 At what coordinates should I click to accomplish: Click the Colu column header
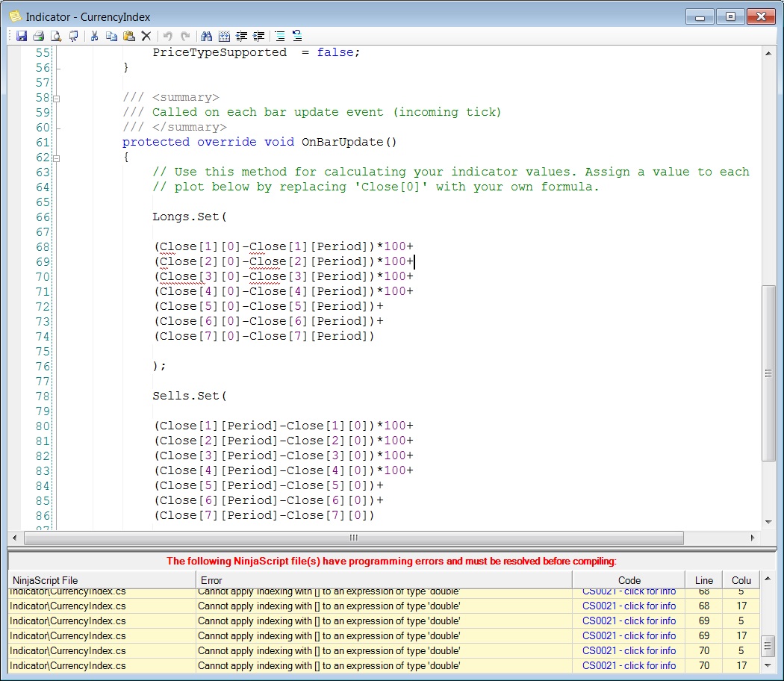741,580
